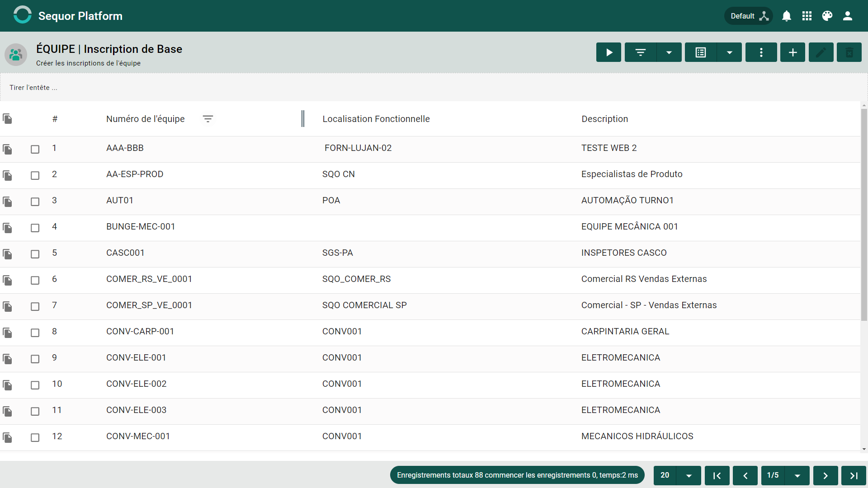This screenshot has width=868, height=488.
Task: Copy the AA-ESP-PROD row
Action: pos(7,175)
